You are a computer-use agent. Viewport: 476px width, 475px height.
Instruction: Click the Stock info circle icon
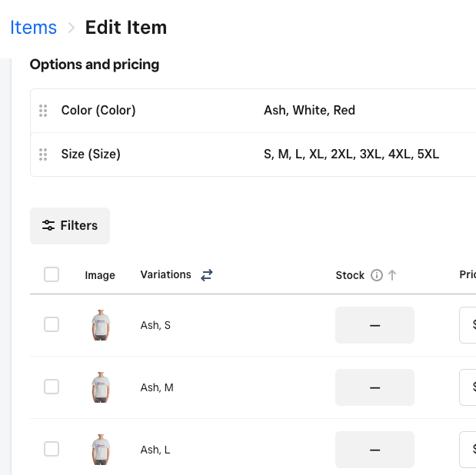click(x=376, y=275)
